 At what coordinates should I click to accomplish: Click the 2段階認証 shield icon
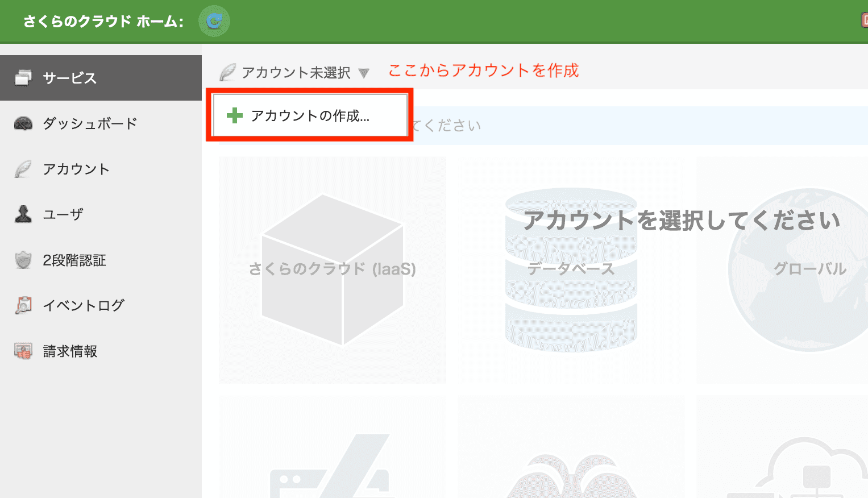pos(23,260)
